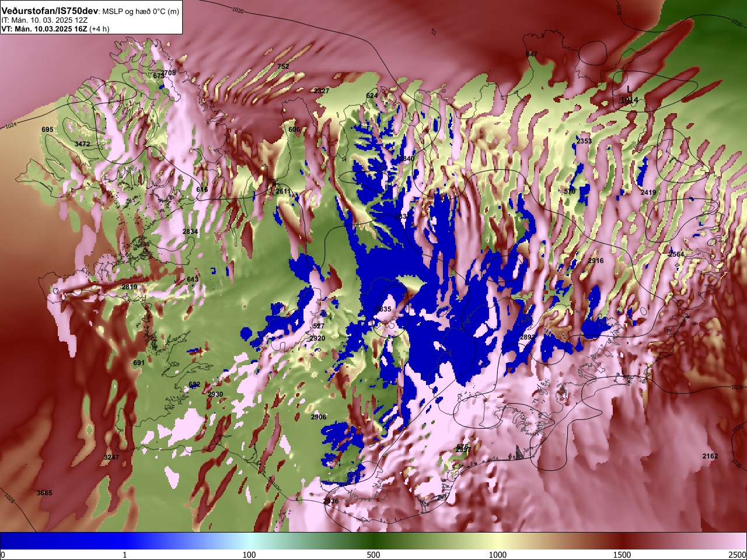This screenshot has width=747, height=560.
Task: Click the map value '2419'
Action: (648, 192)
